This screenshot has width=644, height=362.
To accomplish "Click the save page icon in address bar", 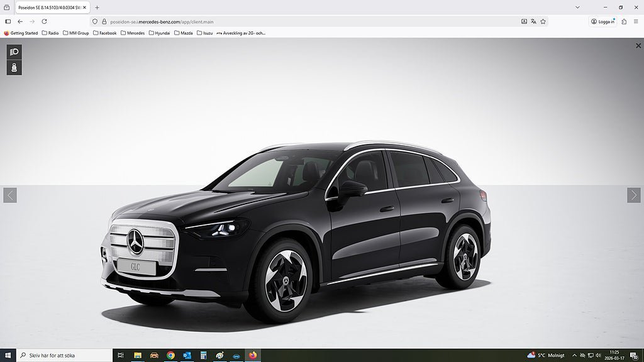I will click(523, 21).
